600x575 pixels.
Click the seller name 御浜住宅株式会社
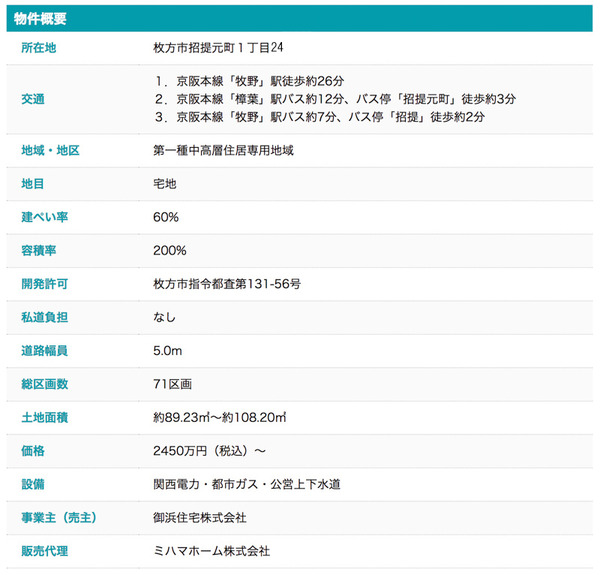click(x=200, y=517)
